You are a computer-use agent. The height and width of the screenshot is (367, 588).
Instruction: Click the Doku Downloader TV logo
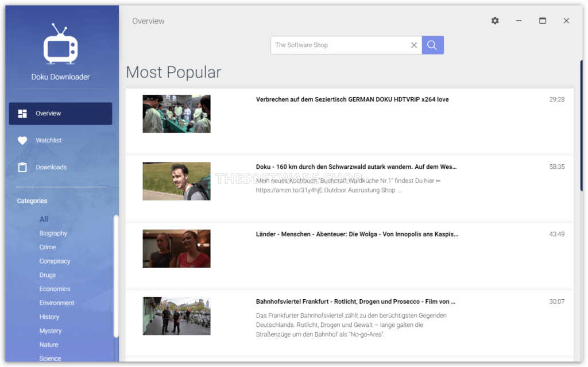point(60,44)
